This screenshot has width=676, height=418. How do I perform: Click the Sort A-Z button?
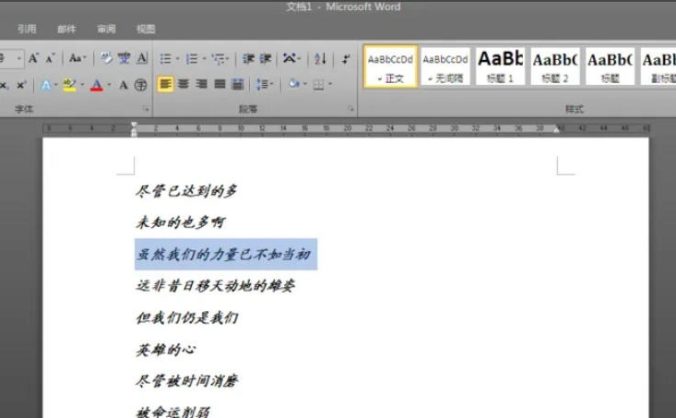[x=320, y=58]
